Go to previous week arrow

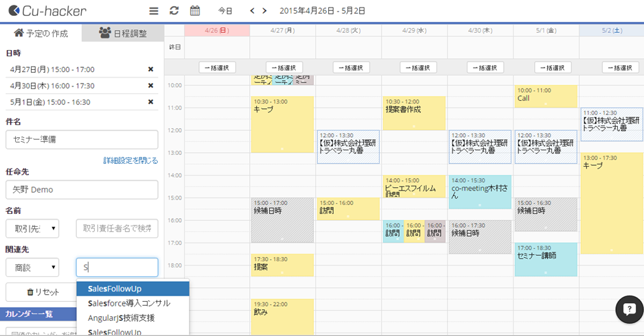pos(252,11)
